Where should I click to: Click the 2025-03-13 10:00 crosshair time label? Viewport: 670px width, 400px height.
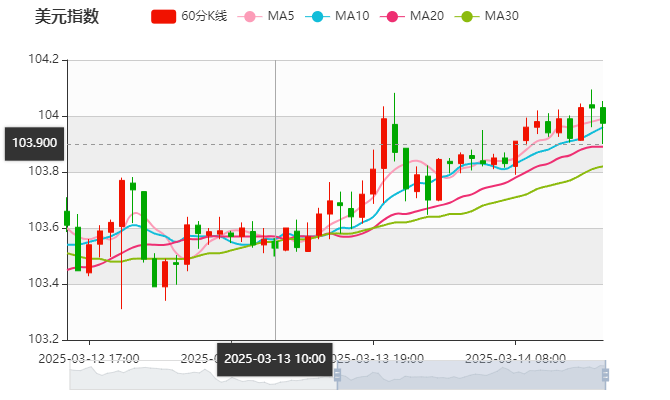(274, 359)
